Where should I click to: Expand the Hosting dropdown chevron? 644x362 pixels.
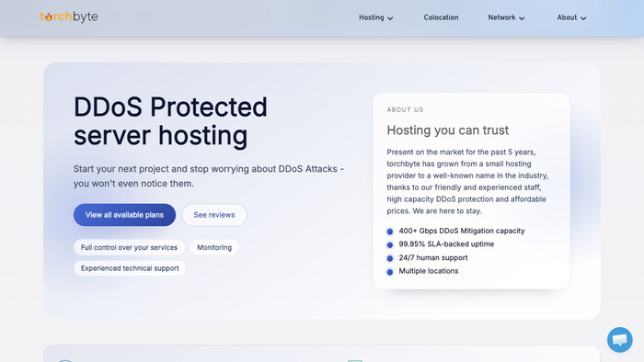[390, 18]
